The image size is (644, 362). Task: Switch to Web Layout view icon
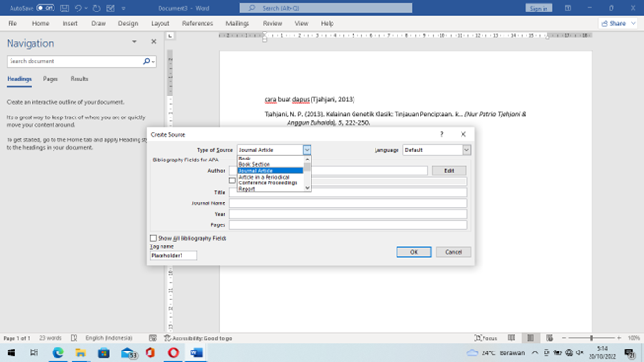pyautogui.click(x=549, y=338)
